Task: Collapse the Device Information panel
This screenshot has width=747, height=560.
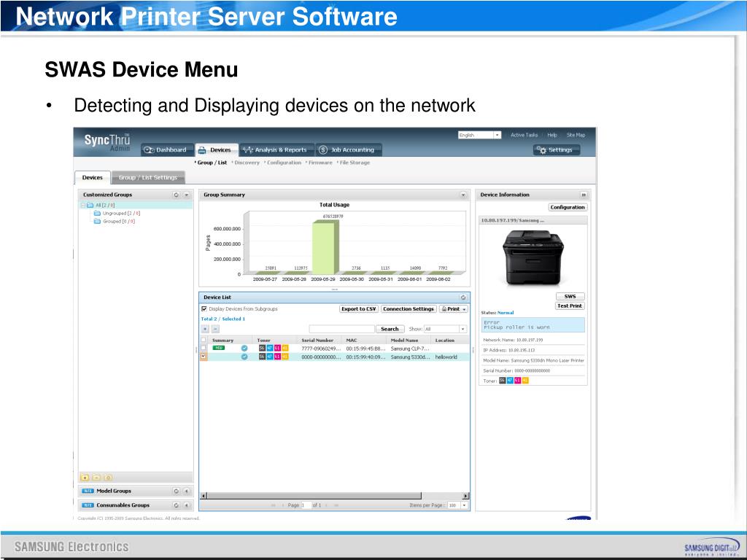Action: (583, 195)
